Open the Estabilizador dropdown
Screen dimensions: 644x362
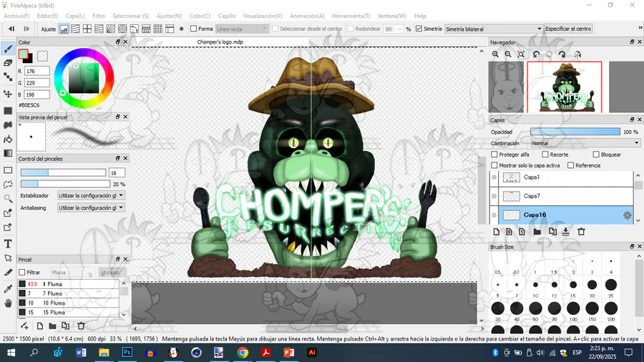coord(91,196)
